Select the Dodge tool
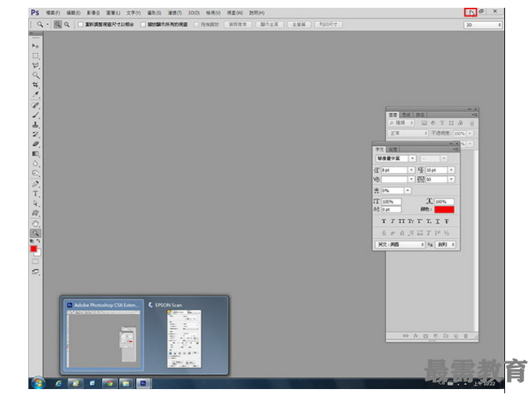Image resolution: width=532 pixels, height=399 pixels. 35,173
